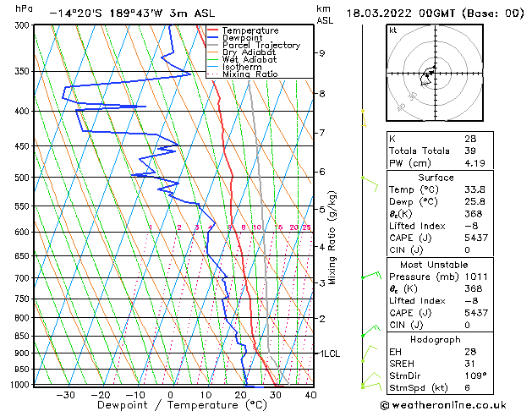This screenshot has height=411, width=532.
Task: Click the wind barb at 700 hPa
Action: point(371,275)
